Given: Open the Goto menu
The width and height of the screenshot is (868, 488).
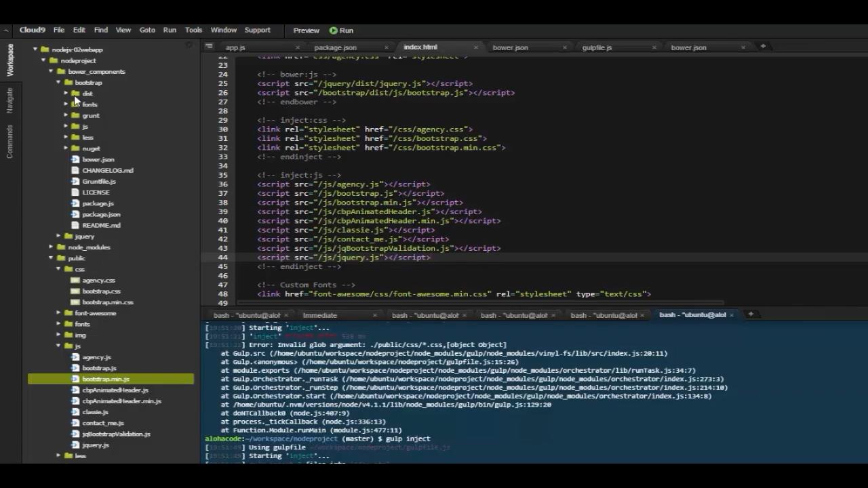Looking at the screenshot, I should (x=147, y=30).
